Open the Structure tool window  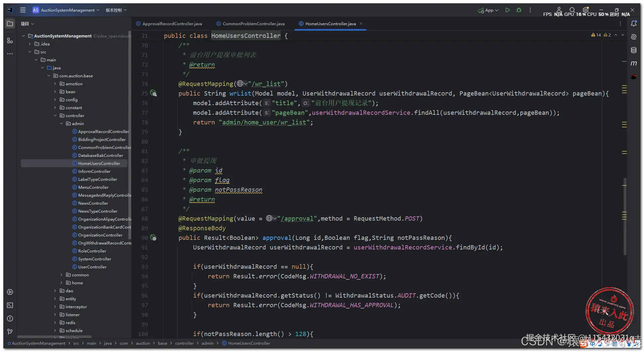click(10, 40)
